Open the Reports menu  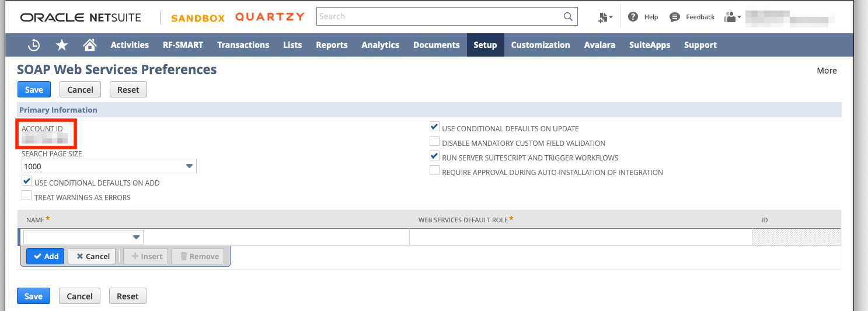pos(332,45)
